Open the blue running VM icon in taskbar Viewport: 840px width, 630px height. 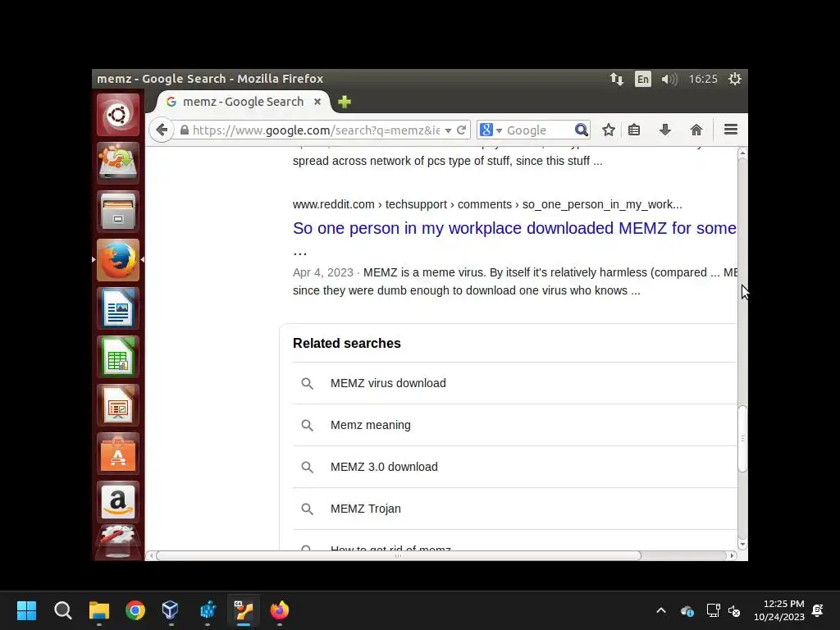[208, 610]
